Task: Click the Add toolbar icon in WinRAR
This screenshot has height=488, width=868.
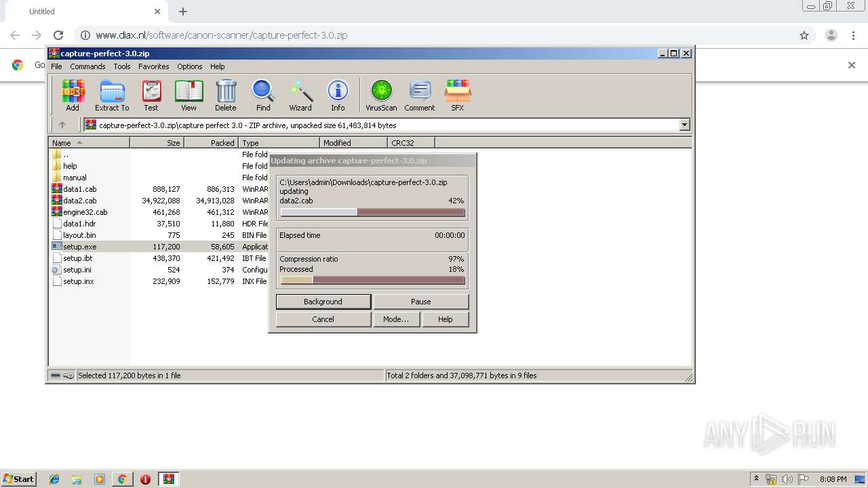Action: coord(73,96)
